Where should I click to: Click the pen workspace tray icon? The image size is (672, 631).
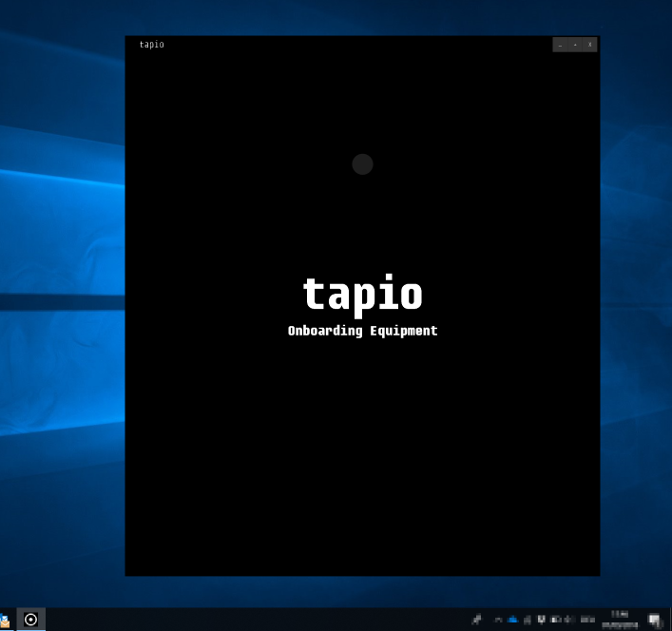[477, 620]
